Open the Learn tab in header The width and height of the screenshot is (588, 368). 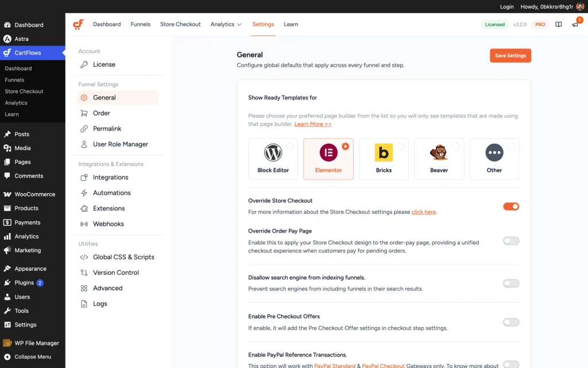pyautogui.click(x=291, y=24)
